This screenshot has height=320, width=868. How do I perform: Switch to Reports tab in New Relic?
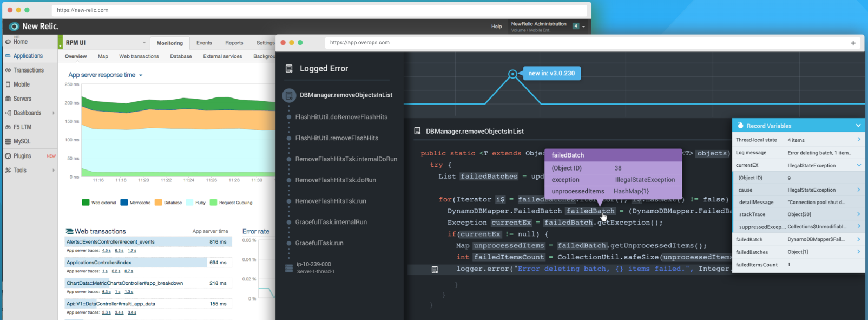pos(234,43)
